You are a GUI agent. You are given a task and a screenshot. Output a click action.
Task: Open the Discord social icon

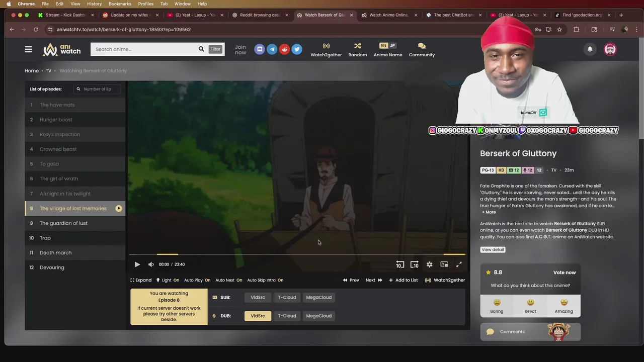[x=260, y=49]
